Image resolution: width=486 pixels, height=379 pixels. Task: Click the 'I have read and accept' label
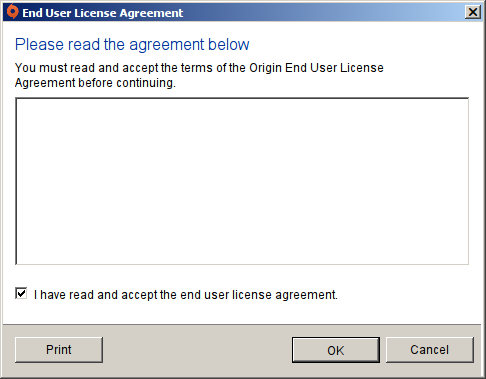point(186,295)
